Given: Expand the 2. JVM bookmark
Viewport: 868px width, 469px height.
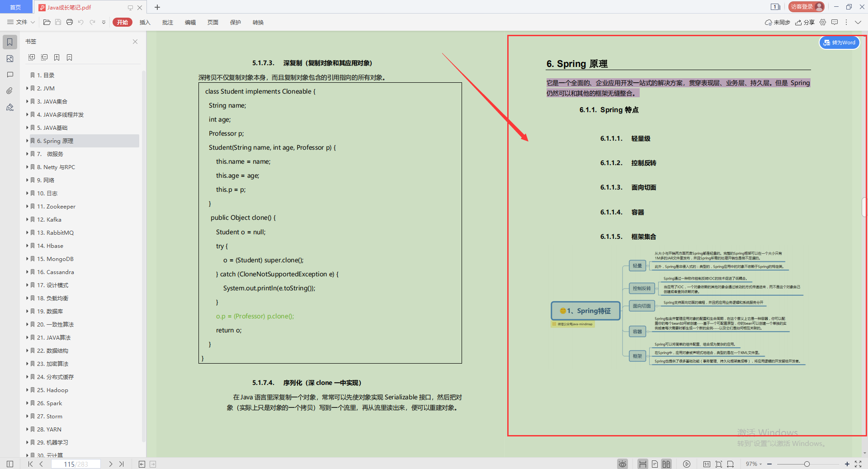Looking at the screenshot, I should tap(27, 88).
